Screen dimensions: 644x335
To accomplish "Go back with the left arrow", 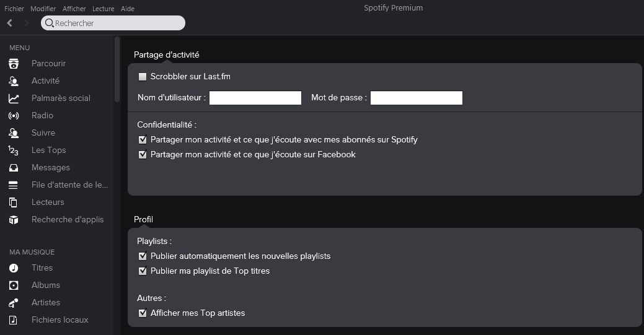I will point(9,23).
